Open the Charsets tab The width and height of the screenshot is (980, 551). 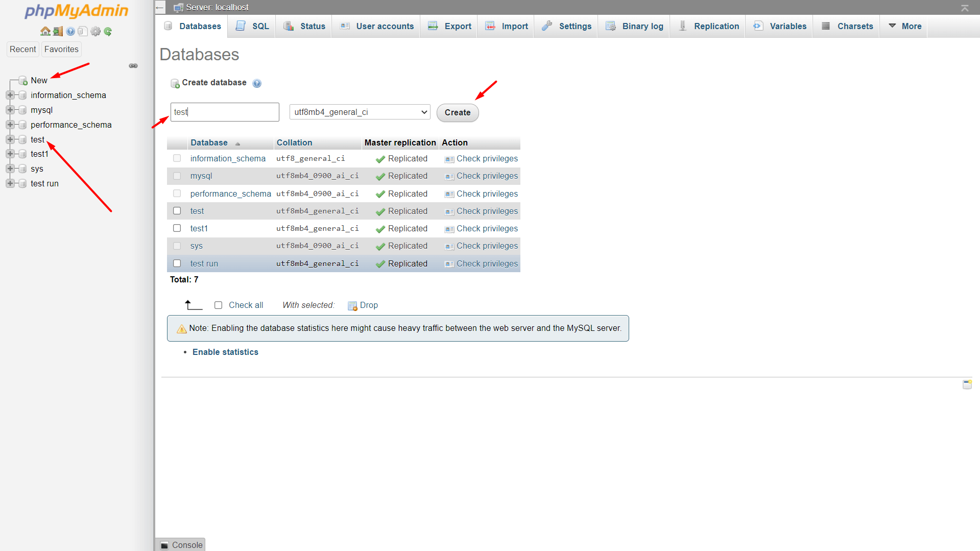click(847, 26)
